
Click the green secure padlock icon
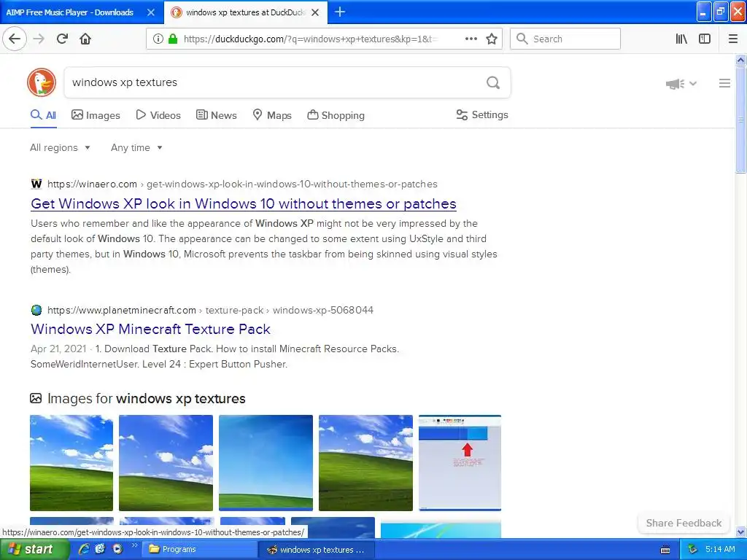[x=173, y=39]
